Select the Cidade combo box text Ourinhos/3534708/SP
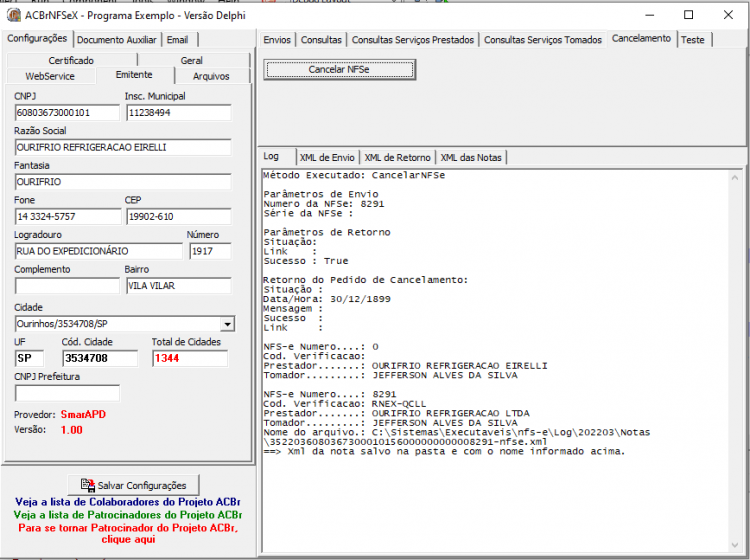 pyautogui.click(x=62, y=324)
